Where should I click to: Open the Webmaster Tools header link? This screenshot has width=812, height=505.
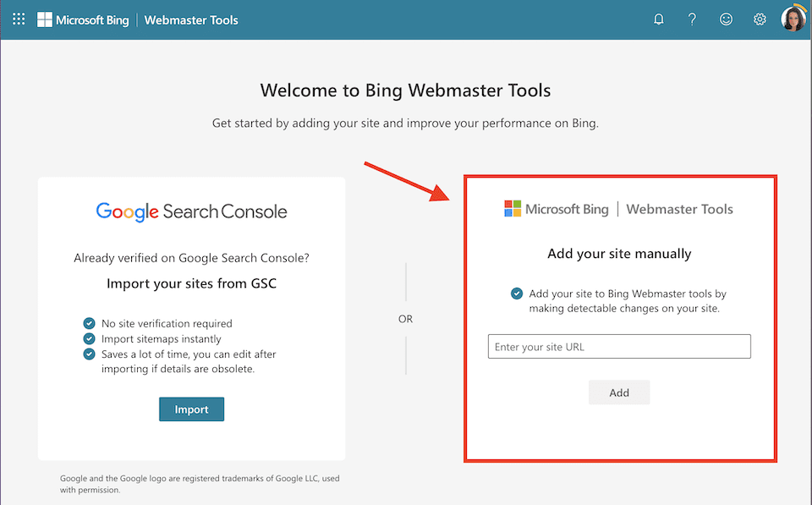(x=191, y=19)
